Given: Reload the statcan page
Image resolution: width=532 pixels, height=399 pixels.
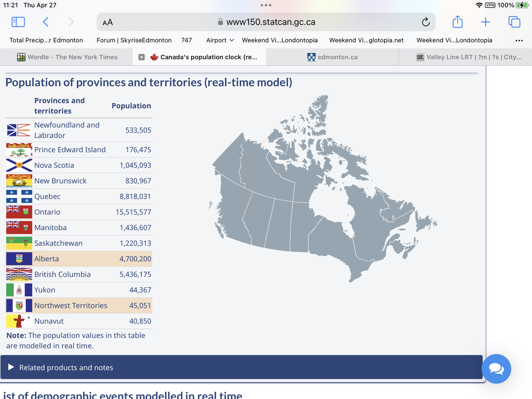Looking at the screenshot, I should 426,22.
